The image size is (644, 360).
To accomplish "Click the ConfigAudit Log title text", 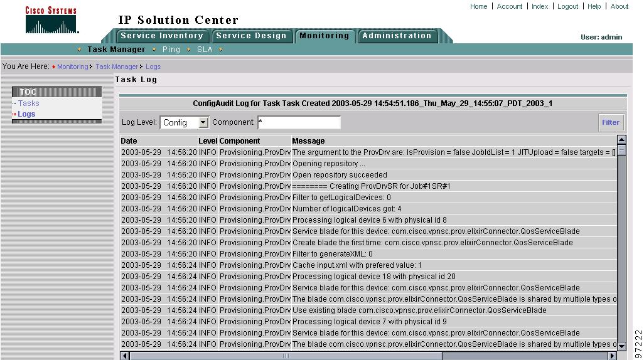I will [372, 103].
